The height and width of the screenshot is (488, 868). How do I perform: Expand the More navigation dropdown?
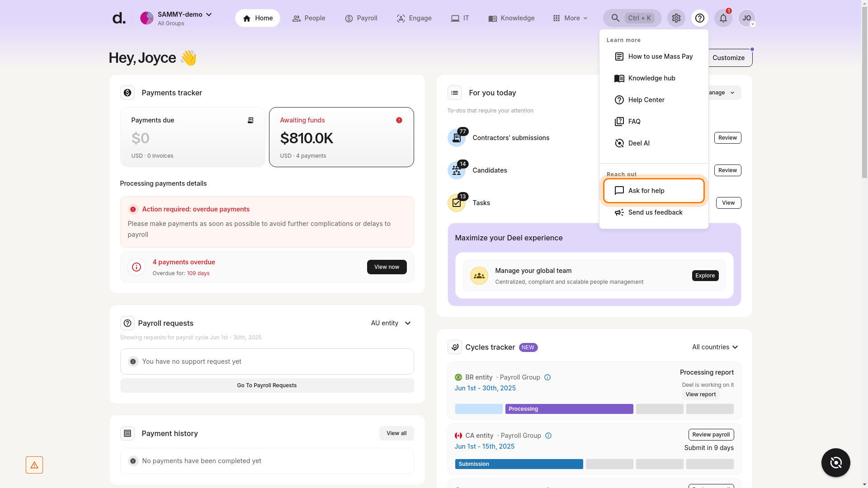(x=570, y=18)
